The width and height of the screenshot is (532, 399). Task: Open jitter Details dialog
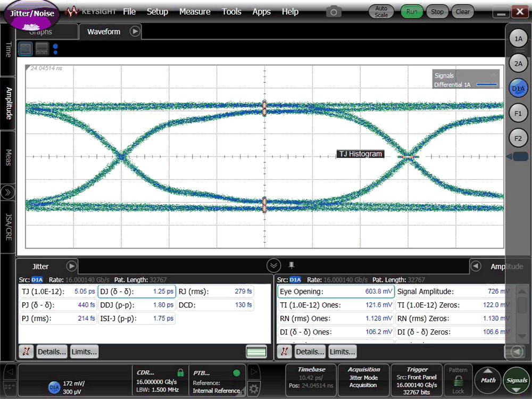52,351
